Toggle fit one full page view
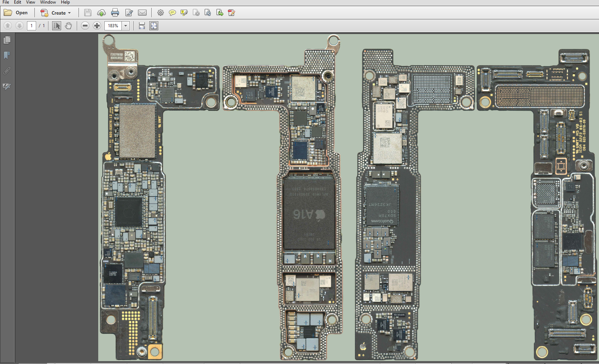The height and width of the screenshot is (364, 599). [154, 26]
